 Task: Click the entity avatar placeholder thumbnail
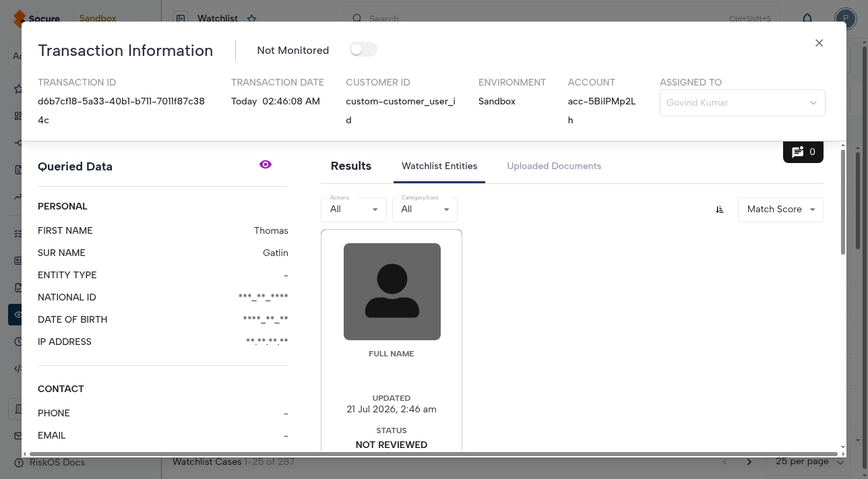tap(392, 292)
